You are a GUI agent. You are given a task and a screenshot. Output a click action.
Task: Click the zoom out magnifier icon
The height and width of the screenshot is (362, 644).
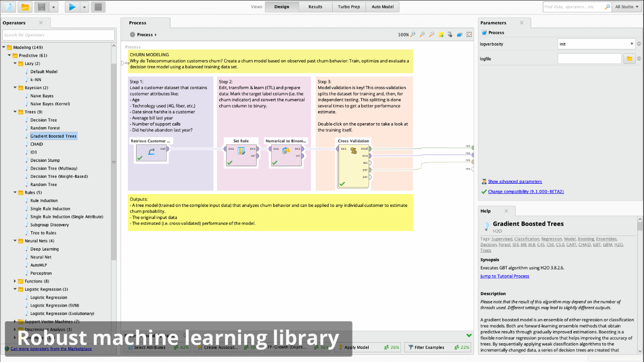(431, 35)
